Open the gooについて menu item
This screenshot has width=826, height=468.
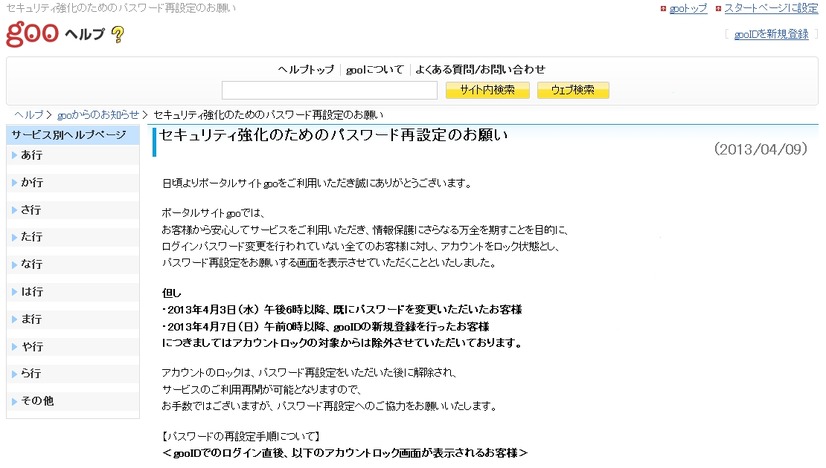(375, 70)
